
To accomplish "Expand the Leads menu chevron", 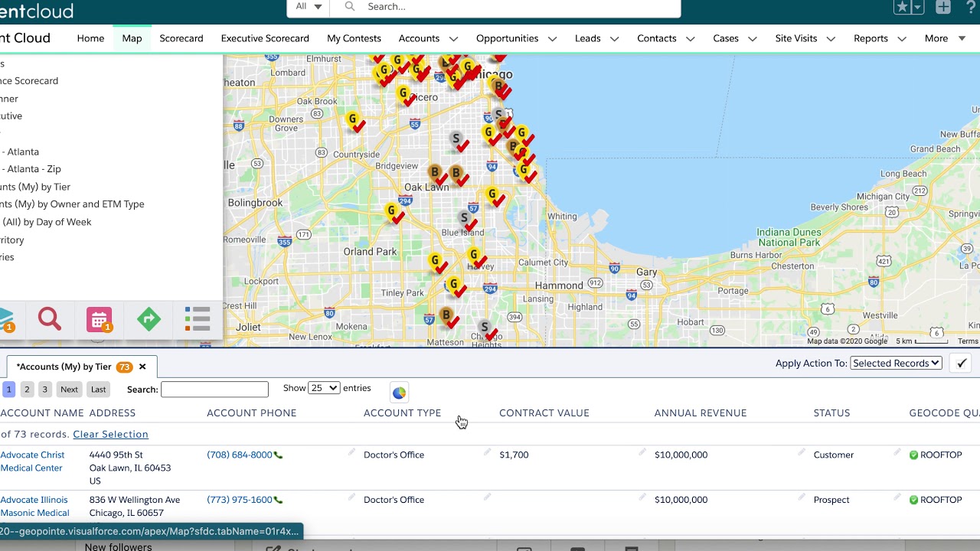I will 614,39.
